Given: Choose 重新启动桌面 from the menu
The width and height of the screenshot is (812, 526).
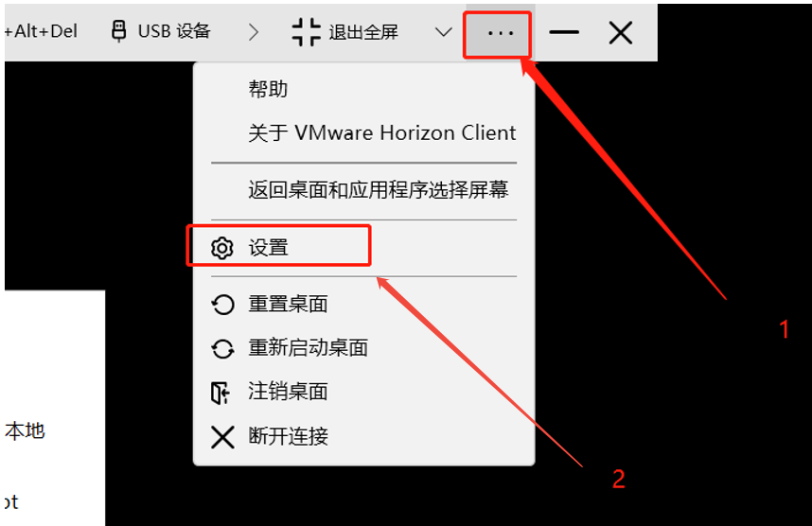Looking at the screenshot, I should point(309,348).
